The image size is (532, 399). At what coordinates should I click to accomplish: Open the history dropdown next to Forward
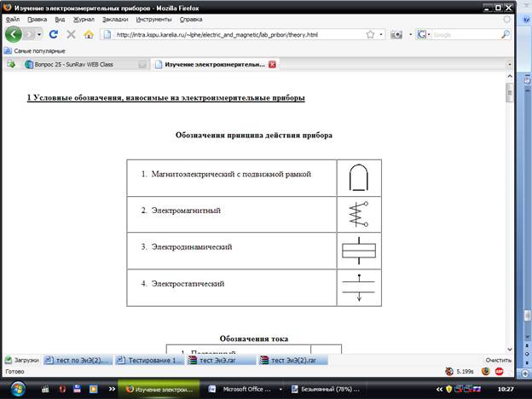tap(39, 34)
